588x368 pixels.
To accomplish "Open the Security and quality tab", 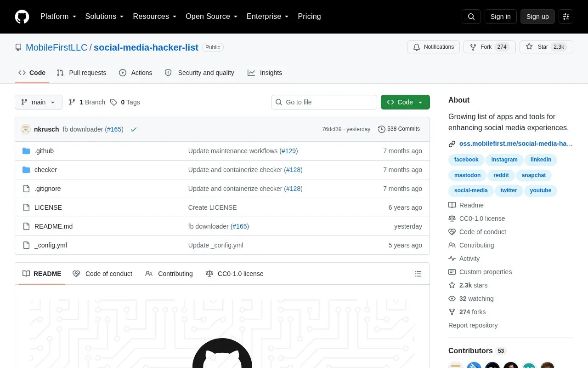I will click(199, 73).
